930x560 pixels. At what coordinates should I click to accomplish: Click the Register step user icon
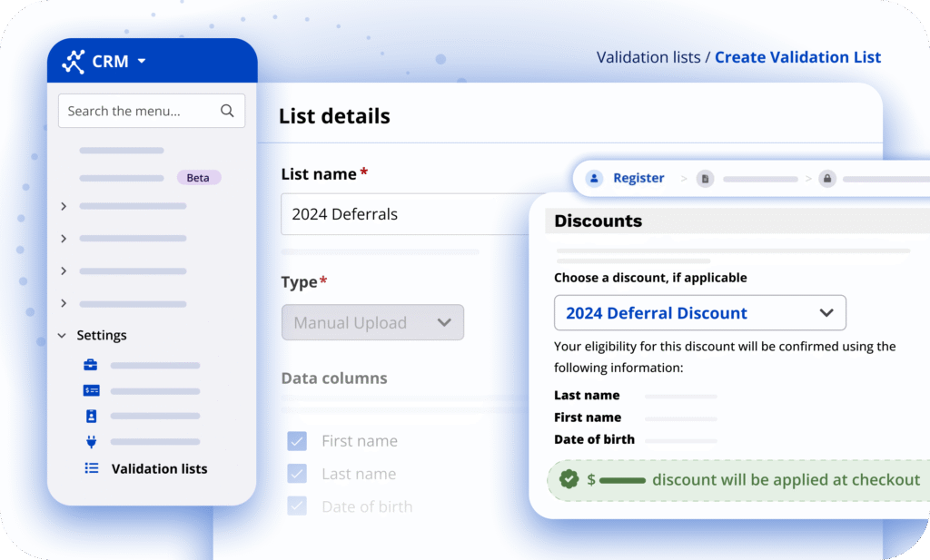[x=594, y=178]
